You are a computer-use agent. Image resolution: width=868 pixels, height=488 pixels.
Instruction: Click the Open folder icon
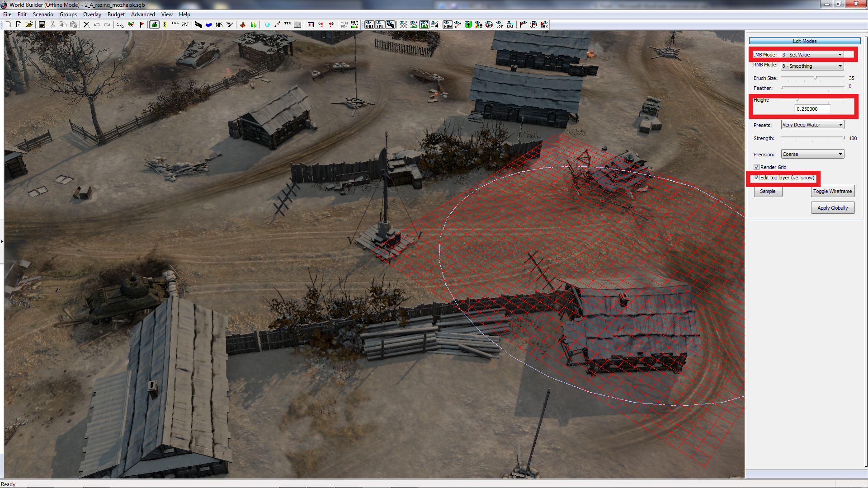[x=29, y=24]
